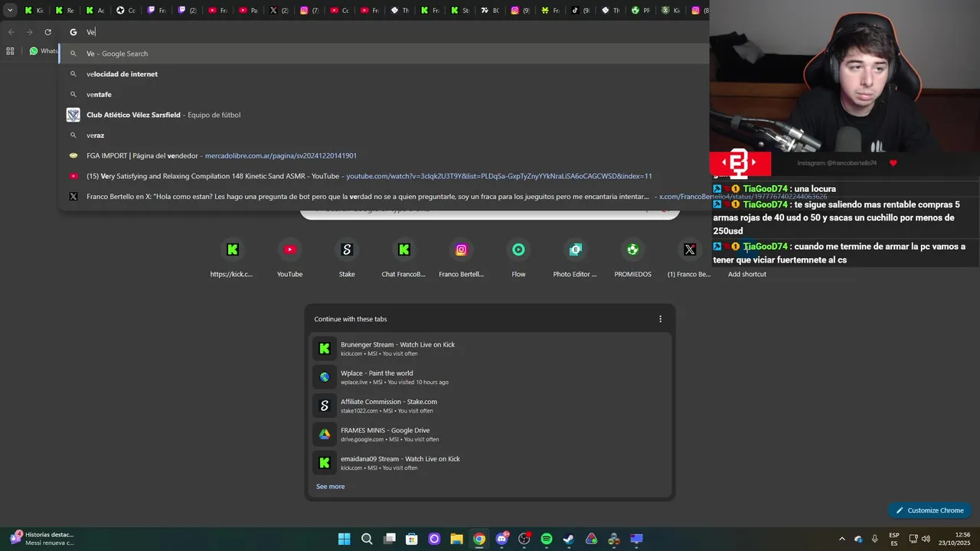The image size is (980, 551).
Task: Open FGA IMPORT mercadolibre suggestion
Action: click(x=383, y=155)
